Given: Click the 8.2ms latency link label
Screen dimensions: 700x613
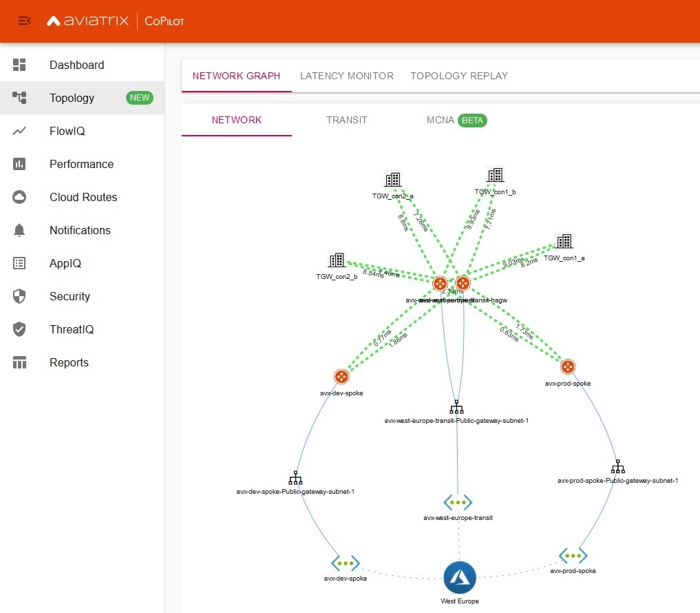Looking at the screenshot, I should [529, 262].
